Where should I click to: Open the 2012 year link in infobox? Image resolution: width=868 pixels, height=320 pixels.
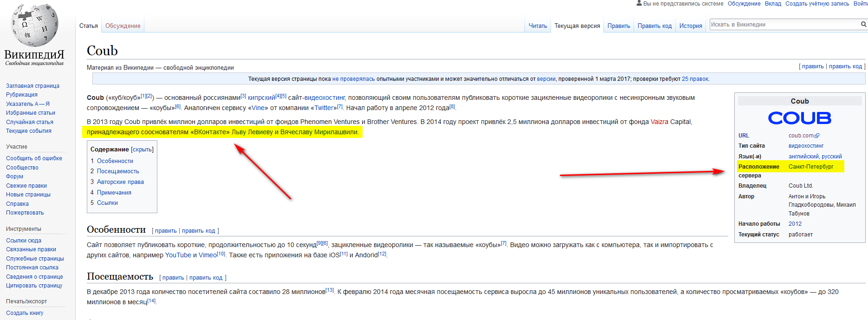(x=795, y=224)
